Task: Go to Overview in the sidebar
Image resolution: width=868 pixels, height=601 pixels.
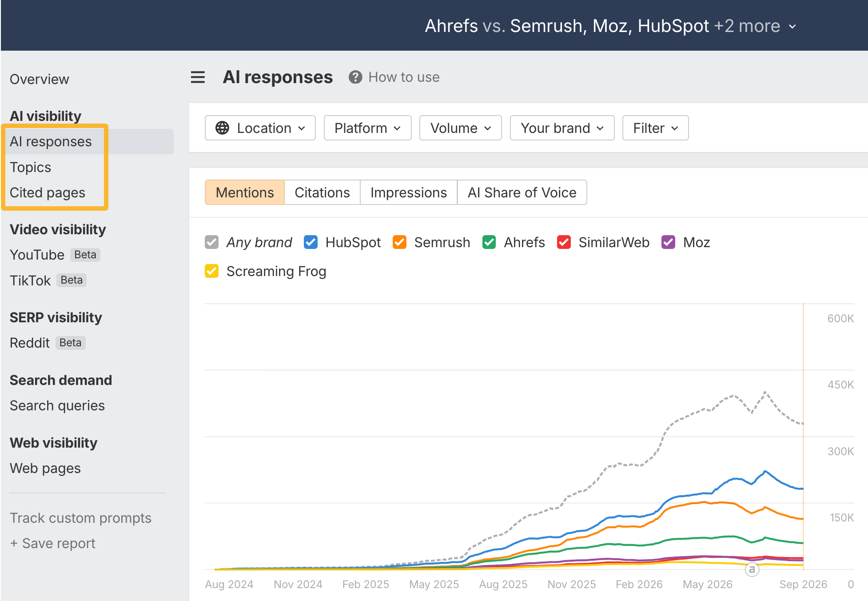Action: pyautogui.click(x=40, y=79)
